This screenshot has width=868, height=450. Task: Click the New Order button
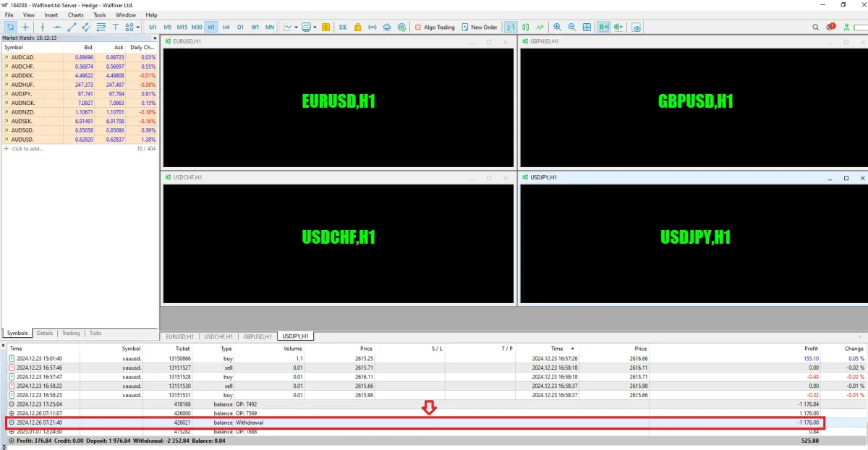[479, 27]
